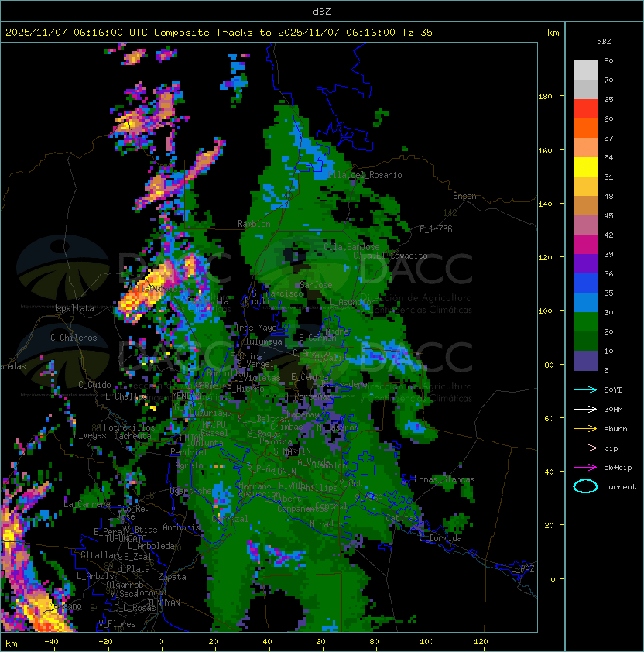Click the pink bip arrow in legend
Image resolution: width=644 pixels, height=652 pixels.
(x=585, y=448)
